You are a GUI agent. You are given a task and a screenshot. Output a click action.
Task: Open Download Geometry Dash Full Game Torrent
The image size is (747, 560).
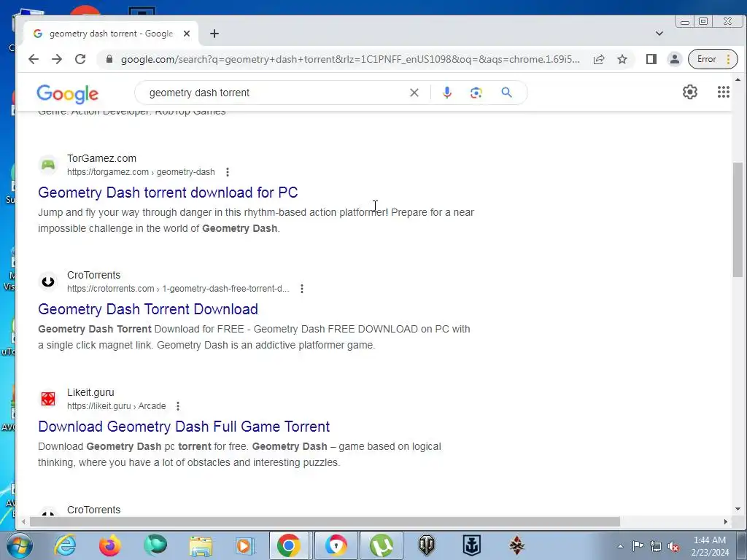tap(184, 426)
